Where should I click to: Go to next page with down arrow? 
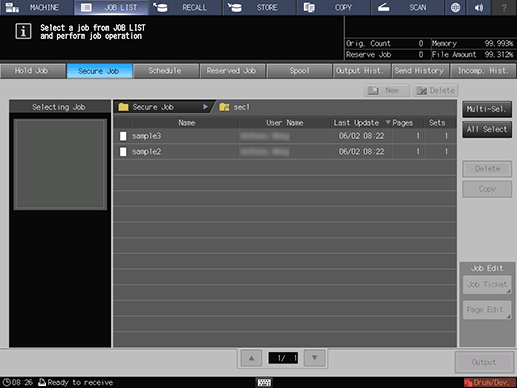pyautogui.click(x=314, y=358)
